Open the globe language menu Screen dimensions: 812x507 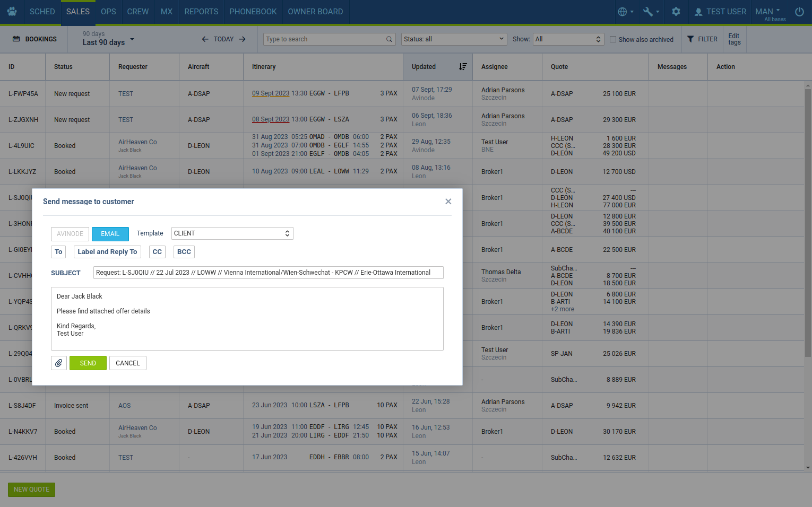[x=625, y=12]
